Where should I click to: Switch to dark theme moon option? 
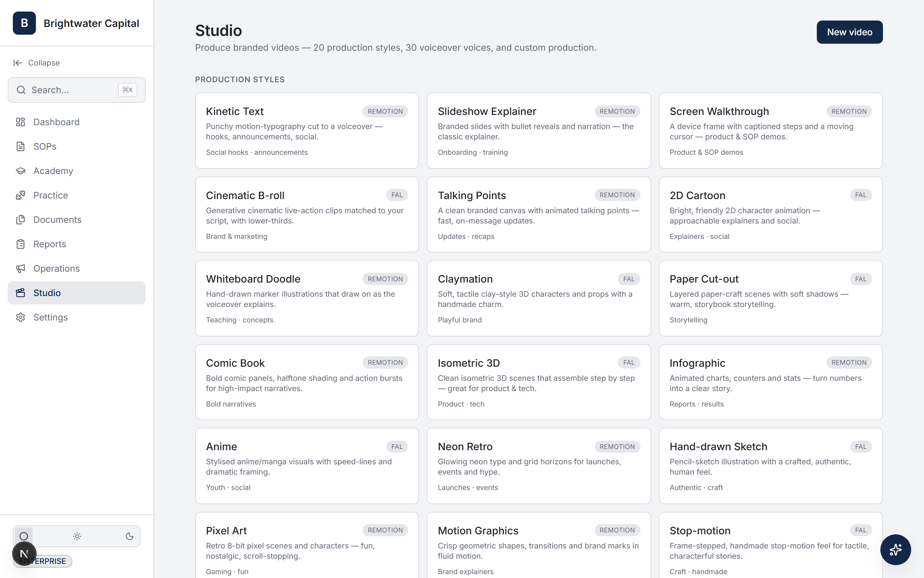129,536
